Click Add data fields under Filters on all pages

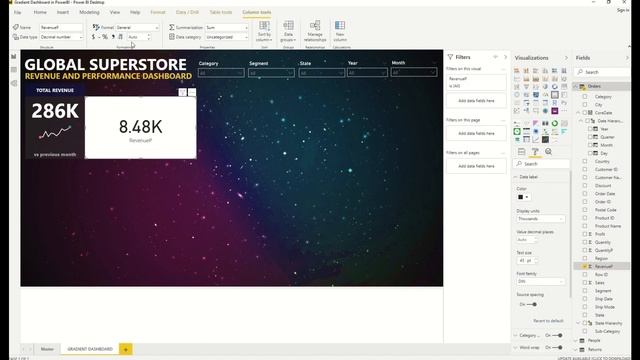476,166
